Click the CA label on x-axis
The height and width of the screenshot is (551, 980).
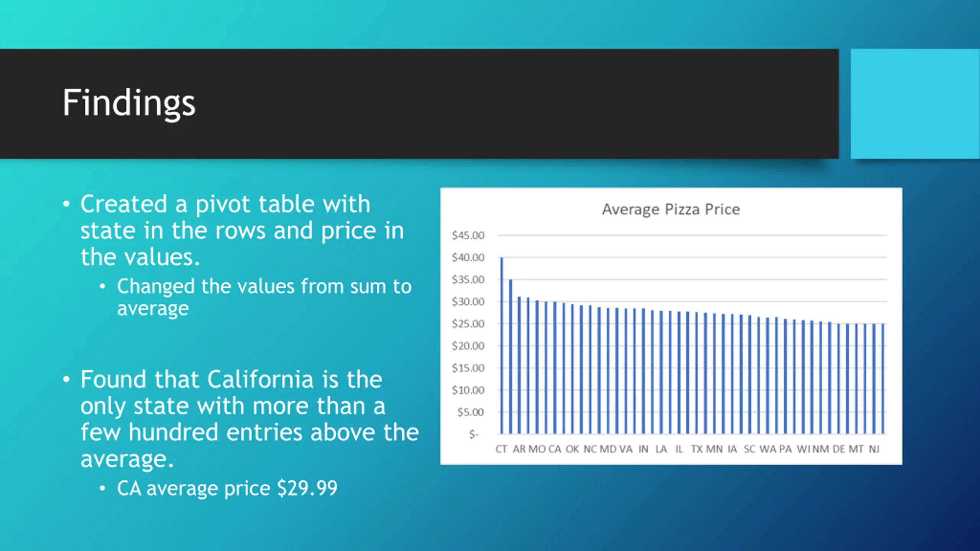pyautogui.click(x=555, y=449)
